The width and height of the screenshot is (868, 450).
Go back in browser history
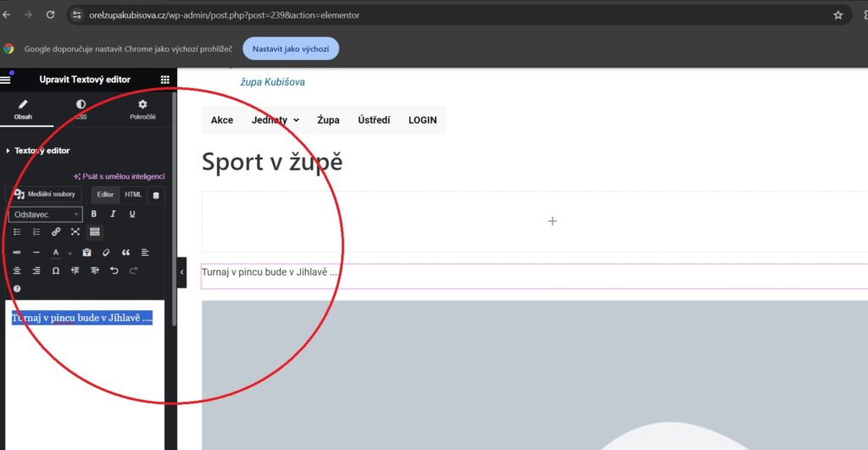coord(7,15)
